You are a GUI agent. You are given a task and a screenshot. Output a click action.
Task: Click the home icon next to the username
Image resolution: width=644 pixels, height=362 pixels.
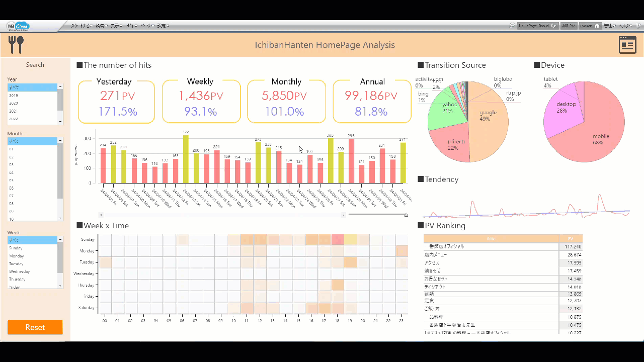(597, 25)
